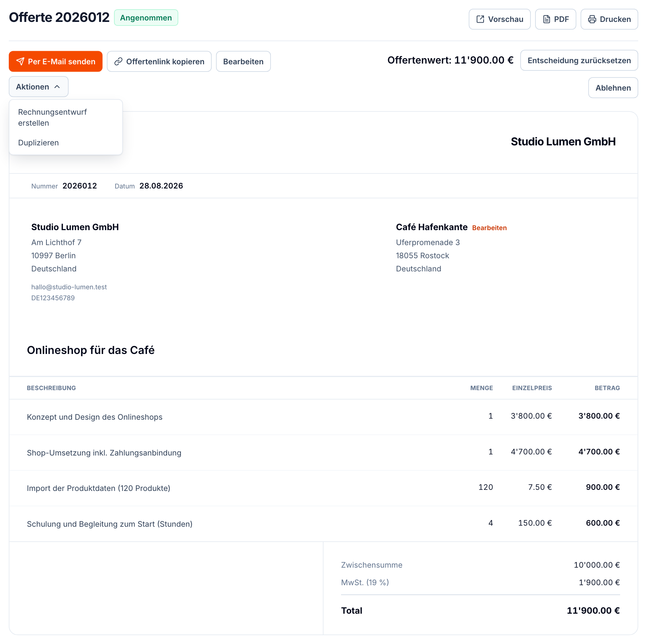Click the Total amount 11'900.00 €
This screenshot has height=644, width=647.
[x=593, y=611]
